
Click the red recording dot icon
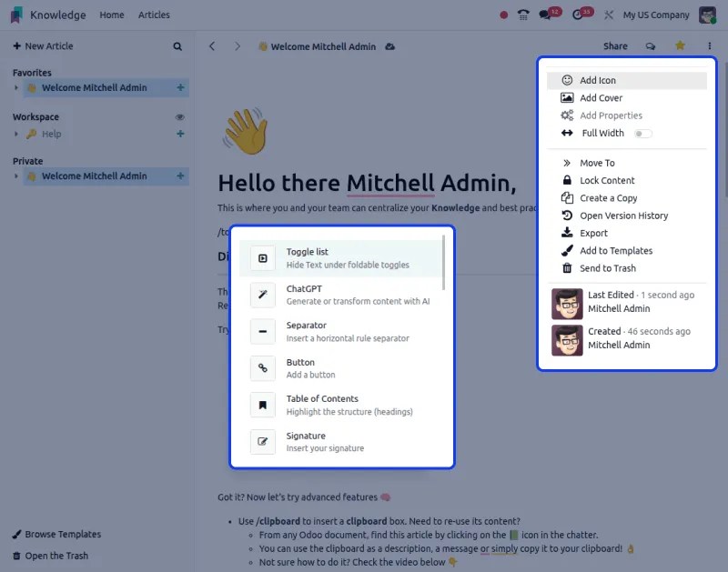[504, 15]
